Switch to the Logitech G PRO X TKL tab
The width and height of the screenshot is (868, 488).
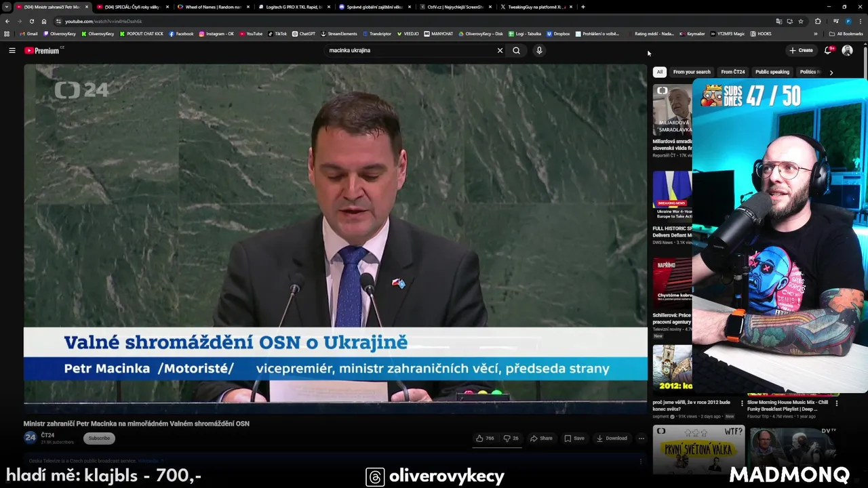click(292, 7)
